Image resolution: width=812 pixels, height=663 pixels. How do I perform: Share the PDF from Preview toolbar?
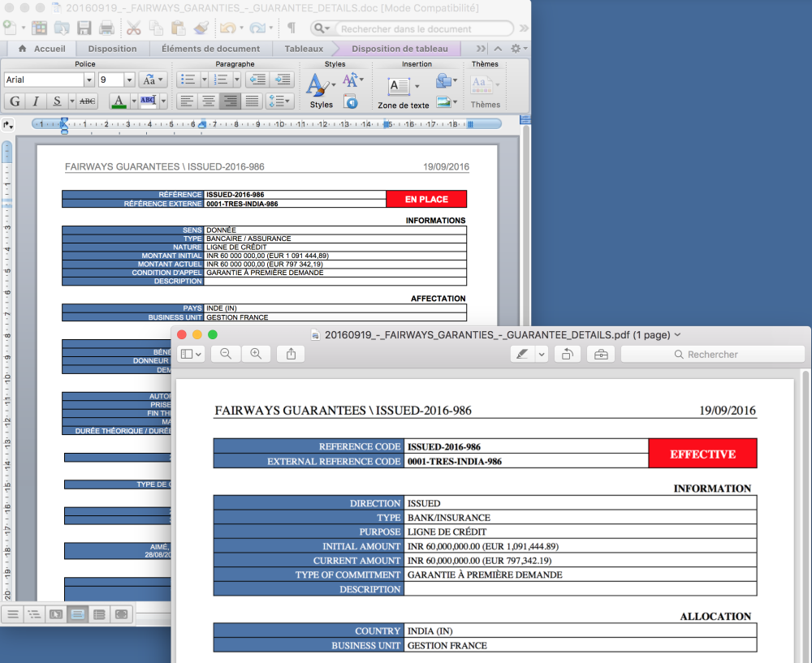pos(291,354)
